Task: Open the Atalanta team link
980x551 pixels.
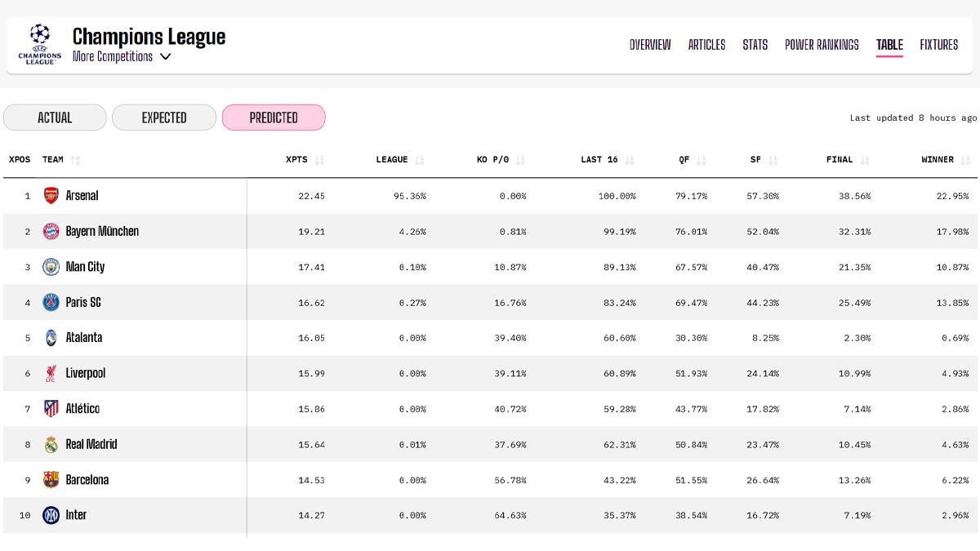Action: [83, 337]
